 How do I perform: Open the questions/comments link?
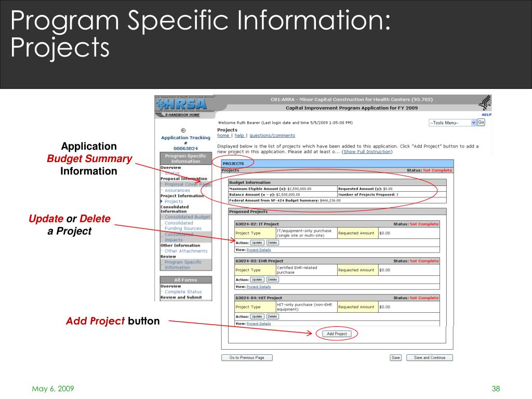[272, 136]
